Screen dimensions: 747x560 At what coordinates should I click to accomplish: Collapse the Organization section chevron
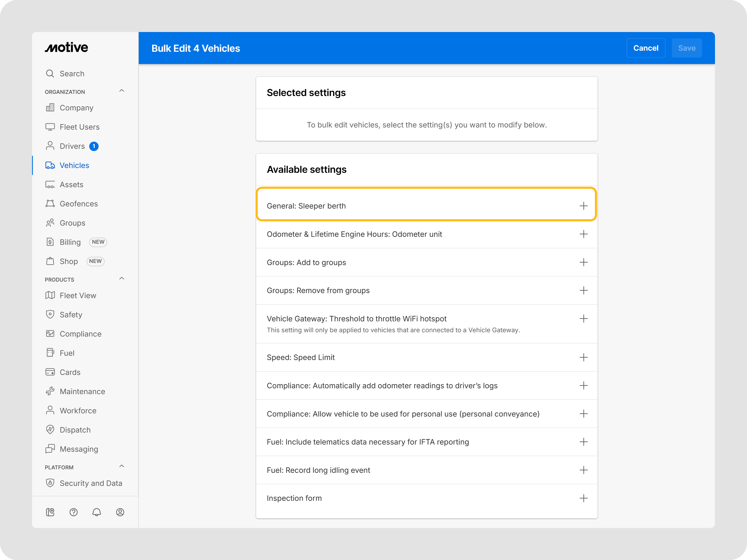[122, 91]
